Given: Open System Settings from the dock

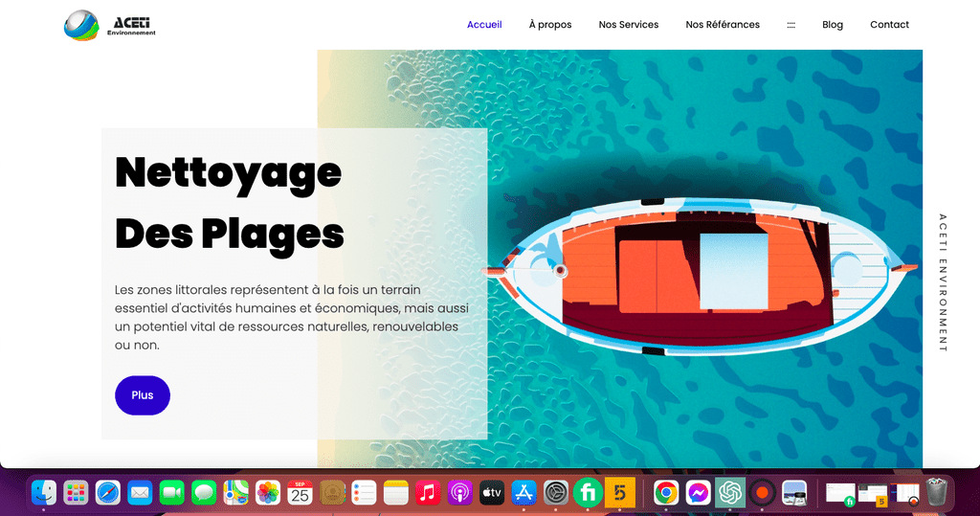Looking at the screenshot, I should 556,493.
